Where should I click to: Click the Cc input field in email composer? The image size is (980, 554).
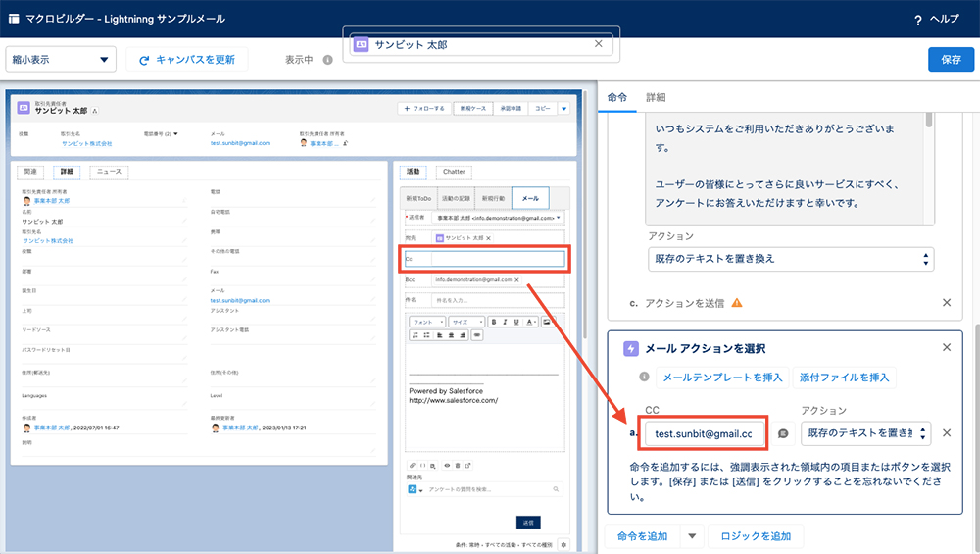pos(498,259)
